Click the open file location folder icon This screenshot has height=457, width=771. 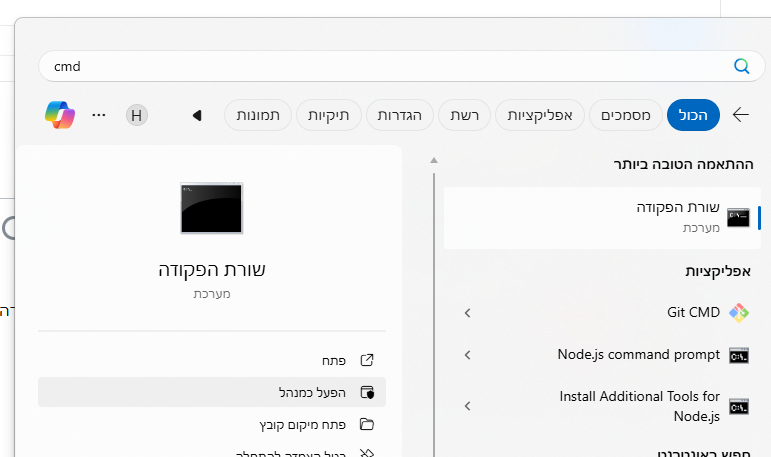coord(367,424)
